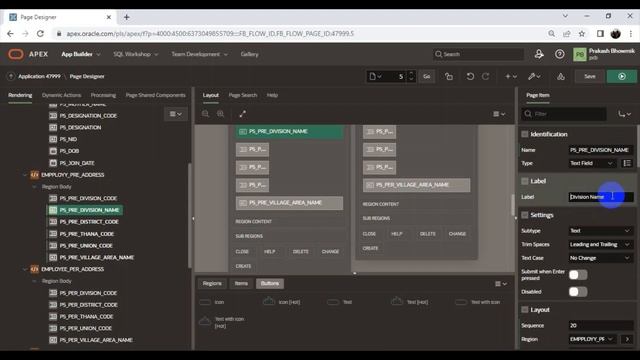Collapse the Label property group
640x360 pixels.
(525, 181)
